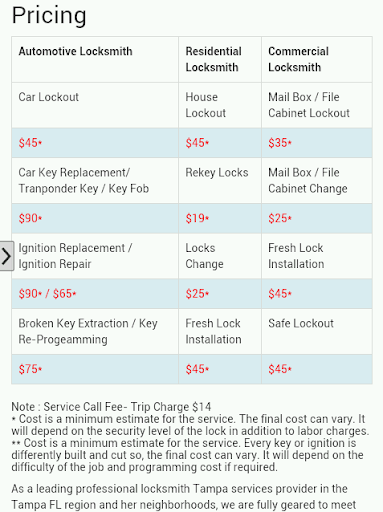
Task: Select the Residential Locksmith column header
Action: (x=220, y=59)
